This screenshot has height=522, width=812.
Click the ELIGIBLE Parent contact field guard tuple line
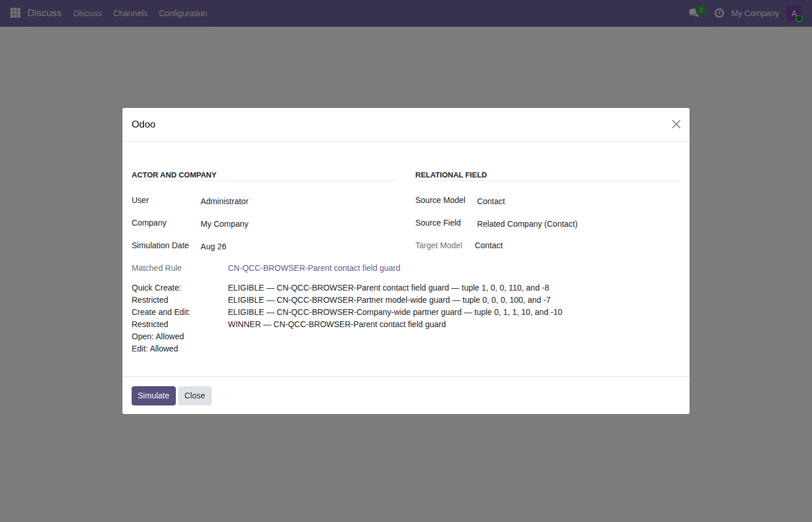(x=389, y=288)
